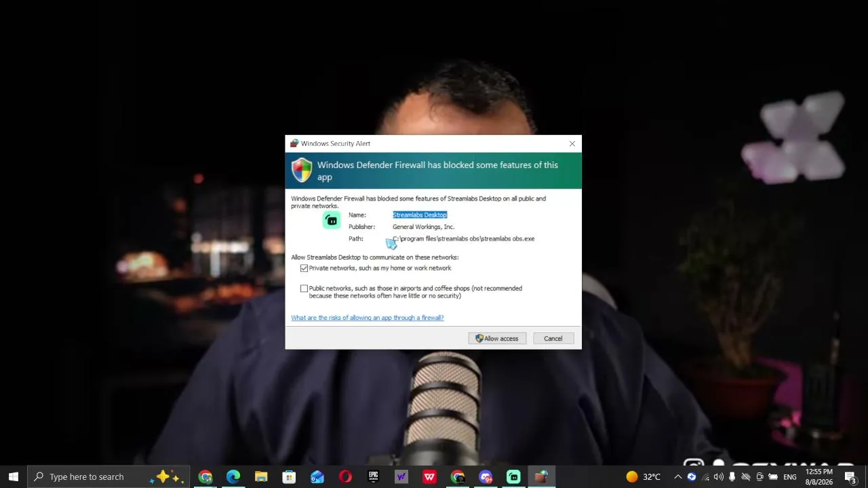Open the 32°C weather widget
The width and height of the screenshot is (868, 488).
[643, 476]
